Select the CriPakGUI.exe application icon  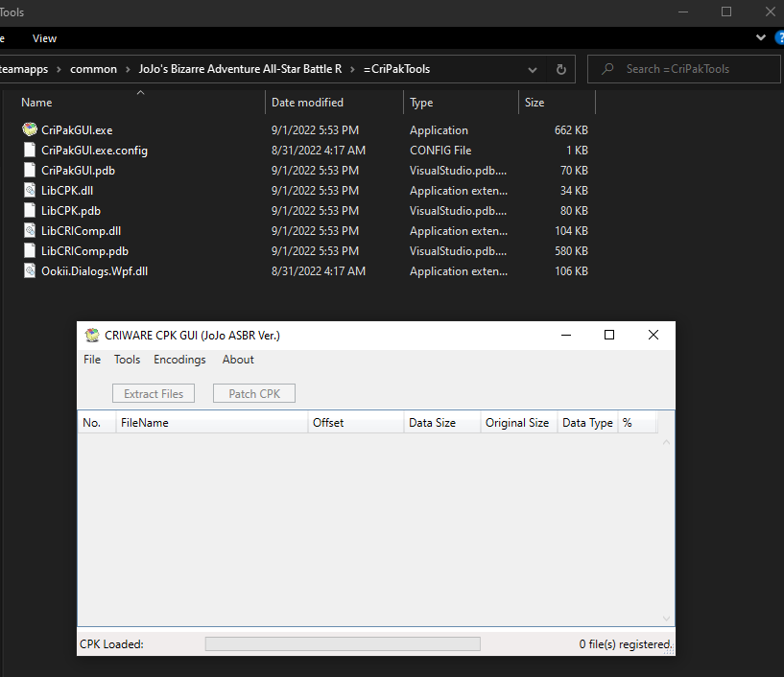[x=30, y=129]
